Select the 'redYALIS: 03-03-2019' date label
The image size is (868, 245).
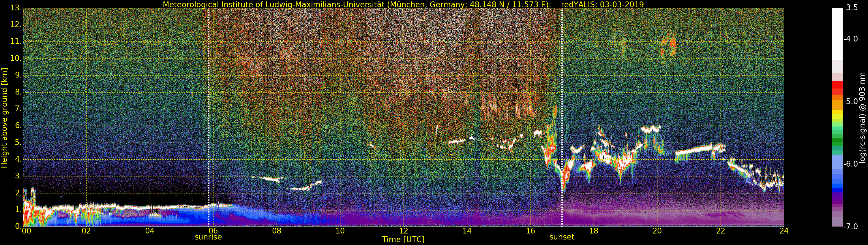603,4
